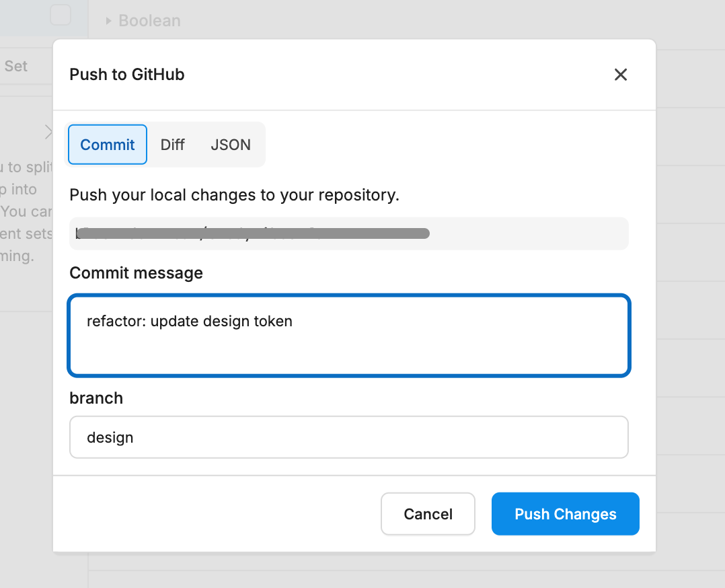Screen dimensions: 725x588
Task: Click the "branch" field label
Action: 96,398
